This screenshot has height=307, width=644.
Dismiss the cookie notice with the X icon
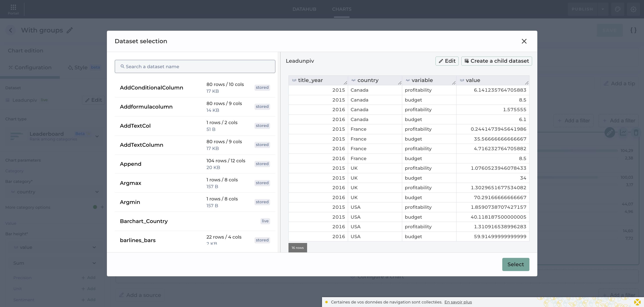[637, 302]
